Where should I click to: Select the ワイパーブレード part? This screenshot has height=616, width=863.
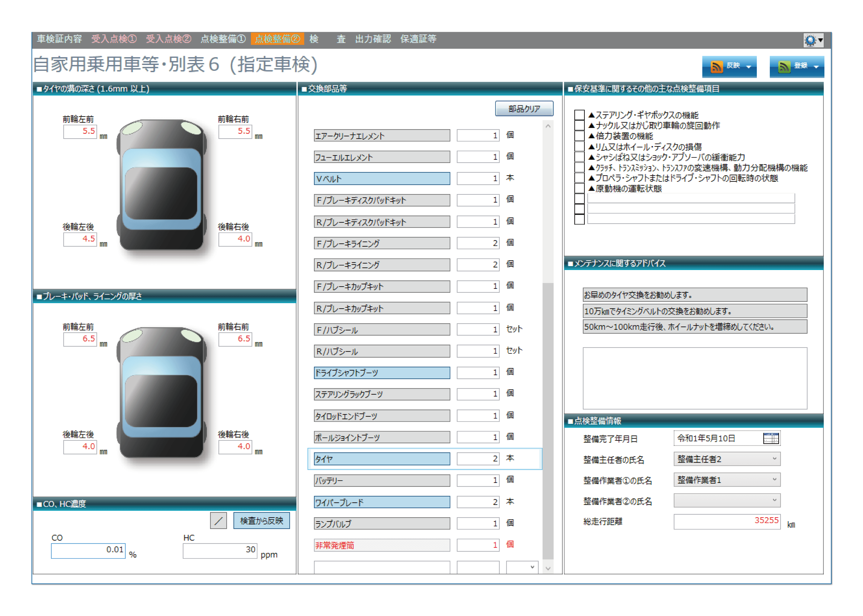(x=382, y=502)
